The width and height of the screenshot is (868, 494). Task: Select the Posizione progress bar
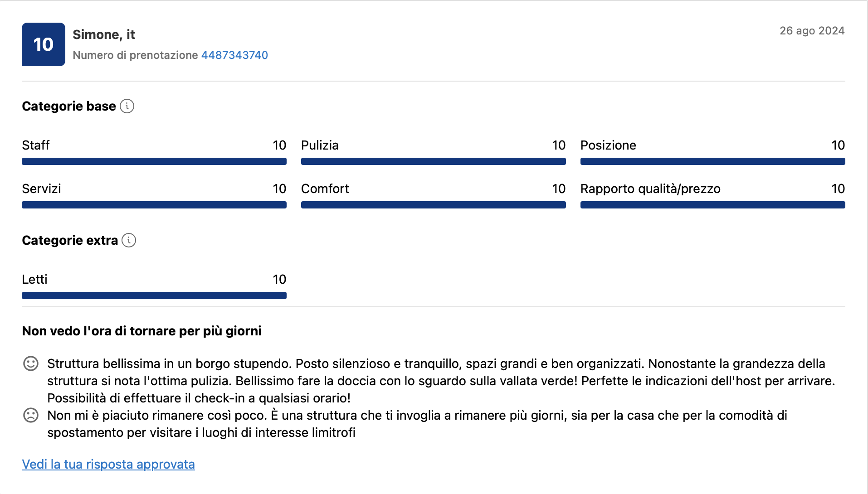coord(712,161)
